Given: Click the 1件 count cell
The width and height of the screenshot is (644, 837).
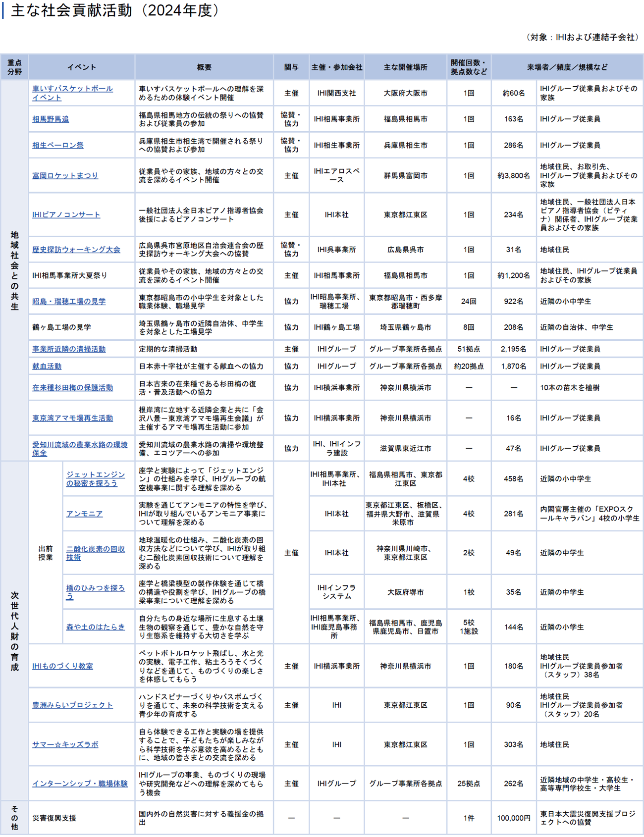Looking at the screenshot, I should (x=469, y=818).
